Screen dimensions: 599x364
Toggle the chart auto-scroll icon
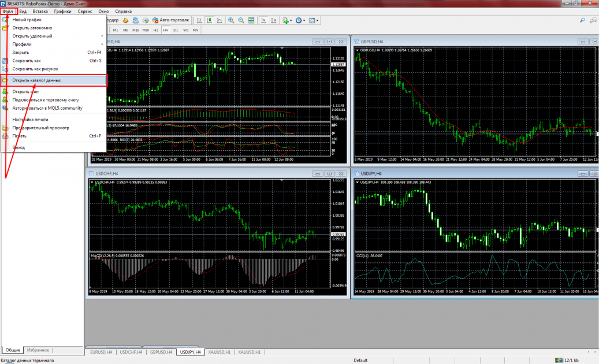[x=263, y=20]
